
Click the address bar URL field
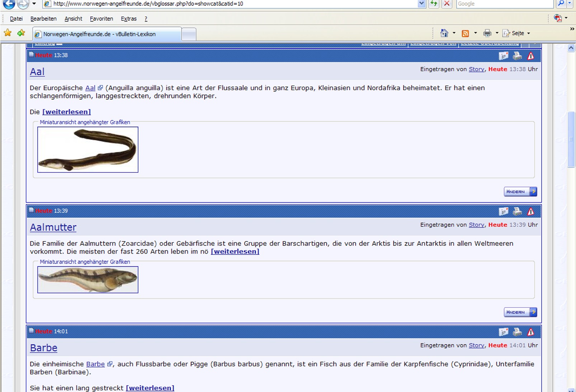tap(230, 4)
